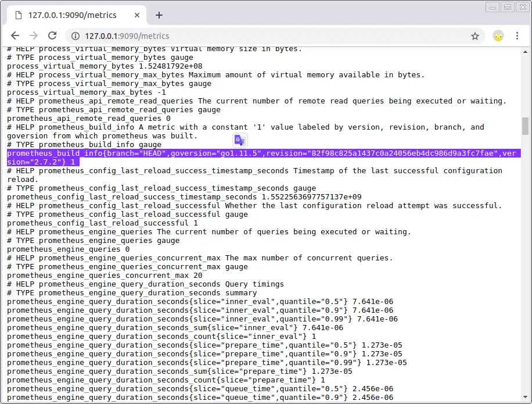Click '# TYPE prometheus_build_info gauge' line
The width and height of the screenshot is (532, 404).
pyautogui.click(x=84, y=145)
